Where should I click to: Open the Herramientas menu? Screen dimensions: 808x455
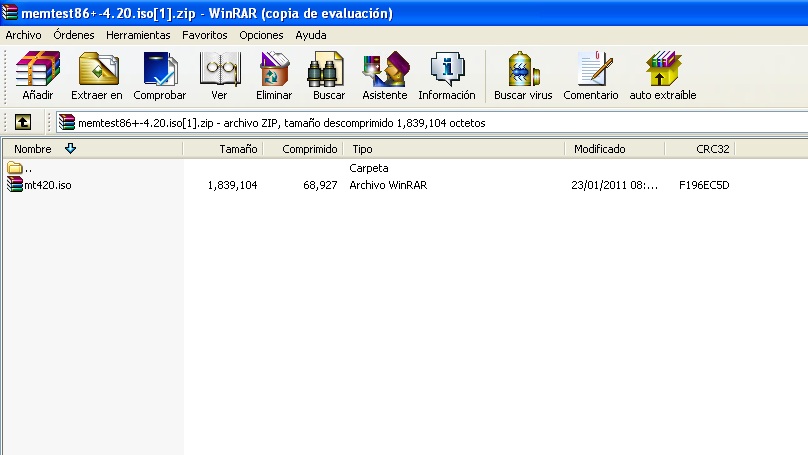[138, 35]
